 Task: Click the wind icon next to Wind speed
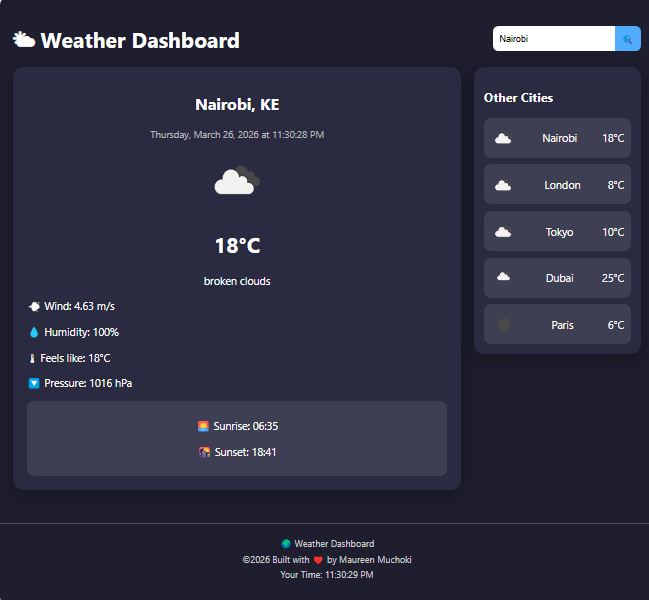(34, 307)
